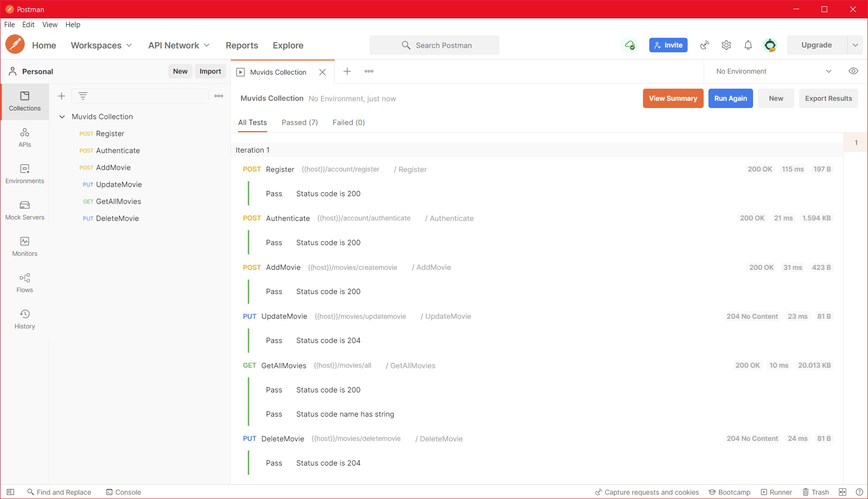Collapse the Muvids Collection tree
Image resolution: width=868 pixels, height=499 pixels.
pos(62,117)
